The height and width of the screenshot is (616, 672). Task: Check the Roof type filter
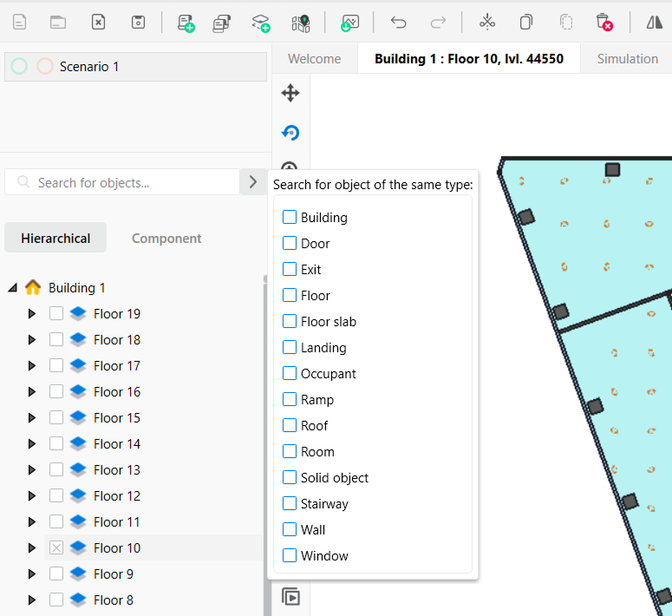coord(290,425)
